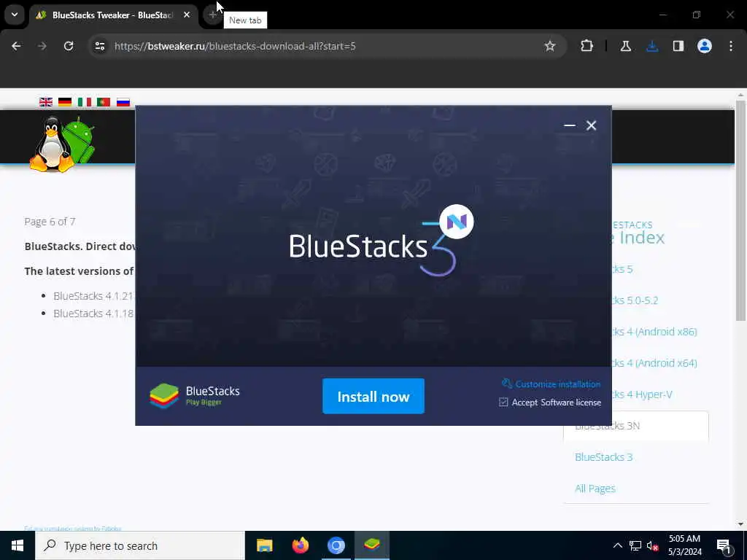Open the taskbar clock and date
The height and width of the screenshot is (560, 747).
pyautogui.click(x=684, y=545)
